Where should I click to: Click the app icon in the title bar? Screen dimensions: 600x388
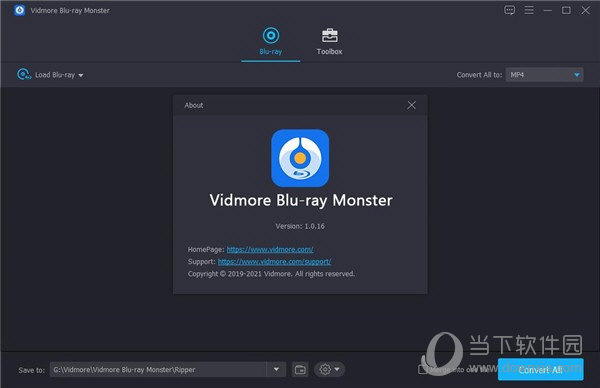click(x=20, y=10)
